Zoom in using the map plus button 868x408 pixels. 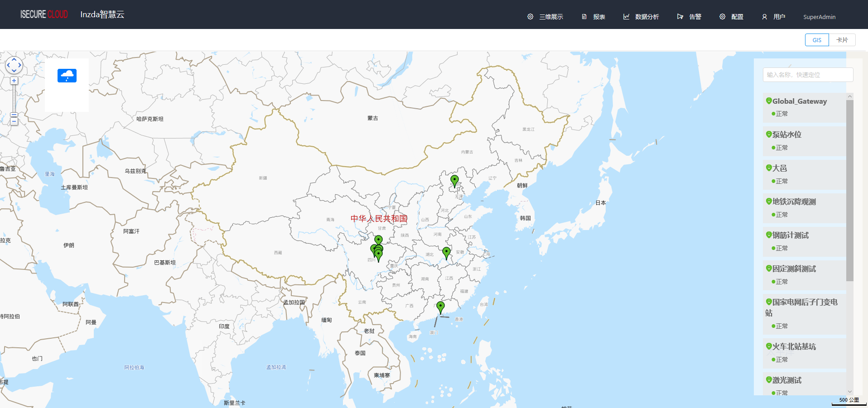[x=14, y=81]
